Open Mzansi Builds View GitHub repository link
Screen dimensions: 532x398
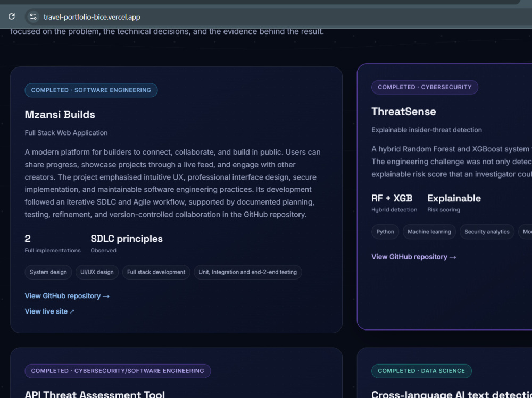tap(67, 296)
